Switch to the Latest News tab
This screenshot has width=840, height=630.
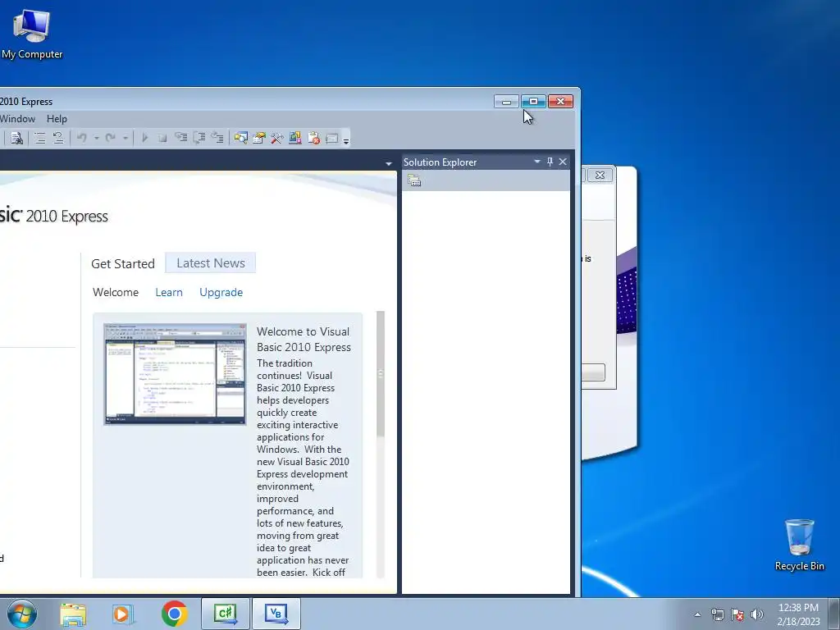[211, 263]
